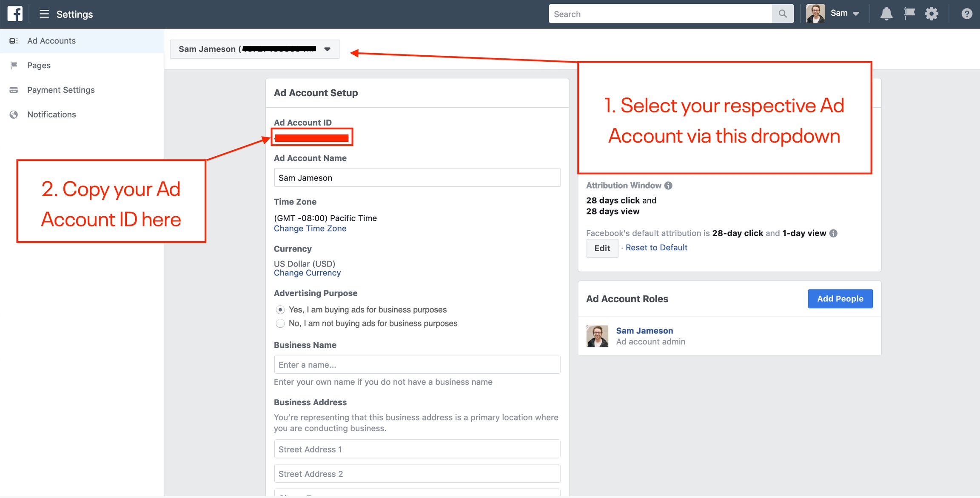Click the Settings title text
This screenshot has width=980, height=498.
pyautogui.click(x=74, y=14)
